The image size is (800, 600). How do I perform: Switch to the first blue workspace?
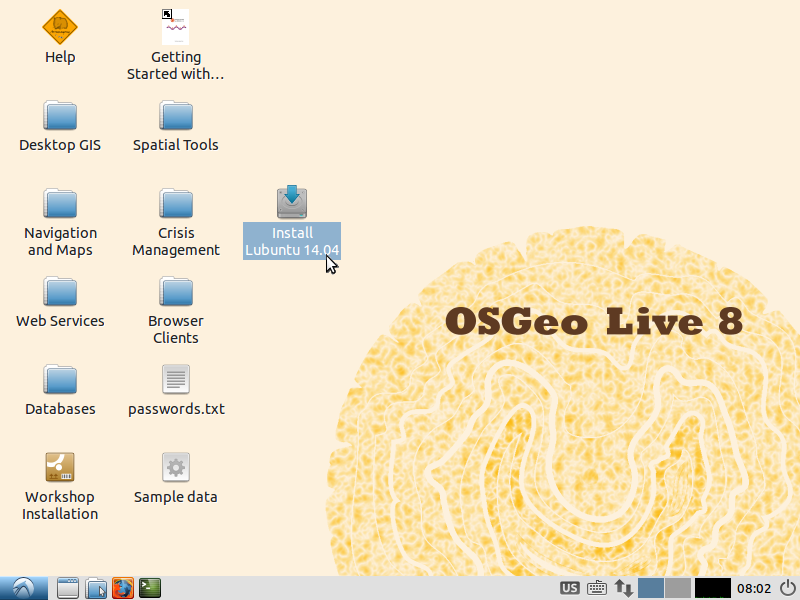click(x=651, y=588)
